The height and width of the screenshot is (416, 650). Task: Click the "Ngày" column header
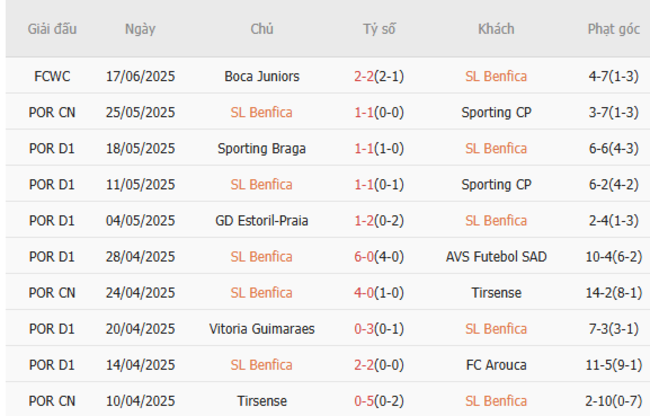point(140,29)
